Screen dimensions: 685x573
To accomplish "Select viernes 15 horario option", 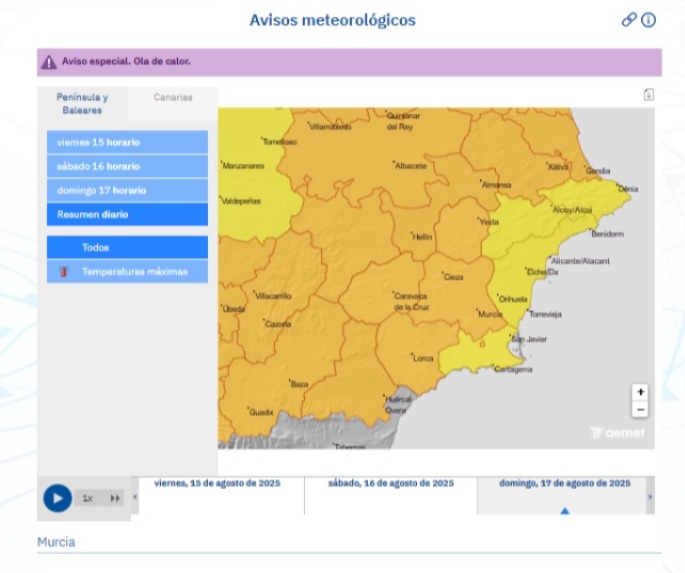I will click(127, 142).
